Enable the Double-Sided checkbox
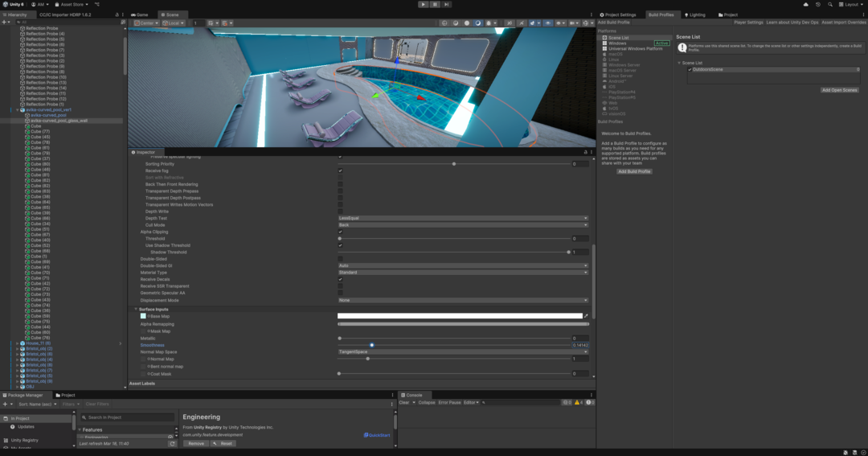Viewport: 868px width, 456px height. coord(340,259)
